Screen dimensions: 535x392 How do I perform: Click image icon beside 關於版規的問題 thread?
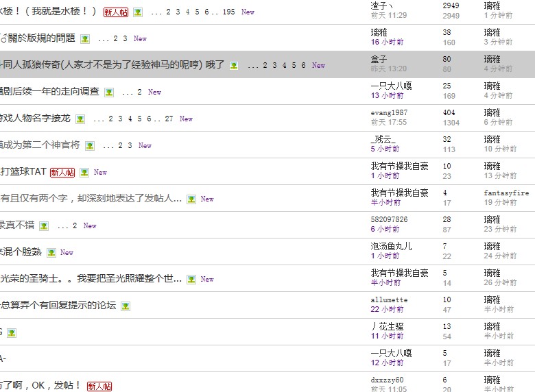(x=85, y=39)
